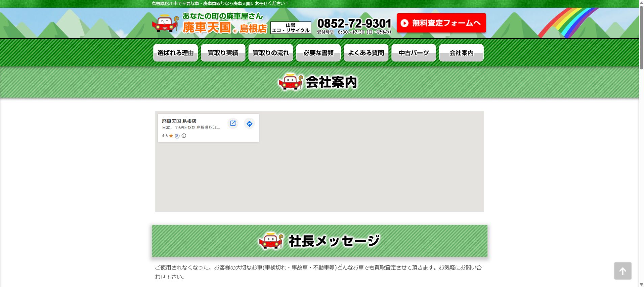This screenshot has width=644, height=287.
Task: Click the play icon on 無料査定フォーム button
Action: 404,23
